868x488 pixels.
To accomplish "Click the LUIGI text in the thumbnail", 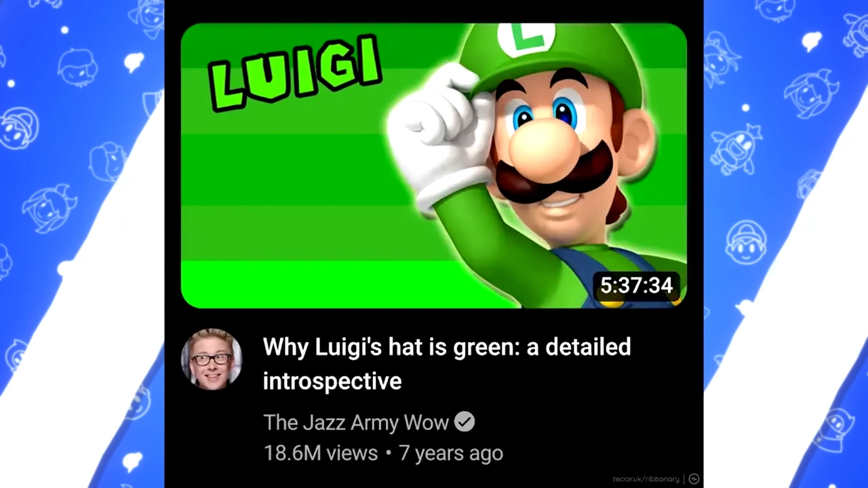I will [295, 73].
